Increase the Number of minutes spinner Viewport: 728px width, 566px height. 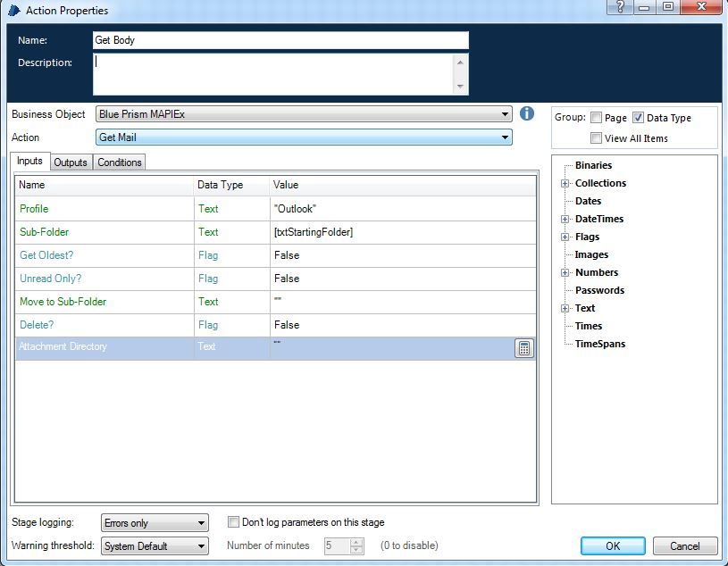pos(356,542)
